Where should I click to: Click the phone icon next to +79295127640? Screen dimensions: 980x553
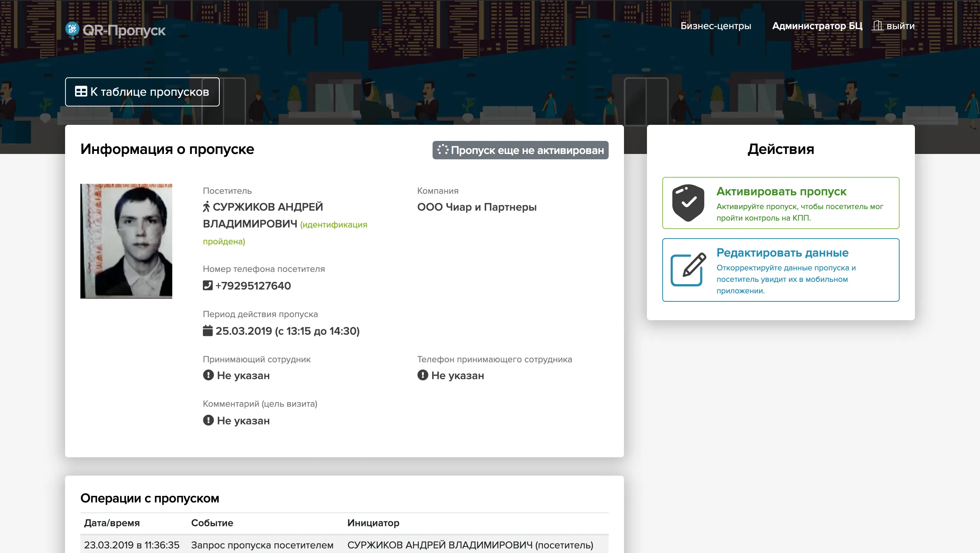pos(207,285)
